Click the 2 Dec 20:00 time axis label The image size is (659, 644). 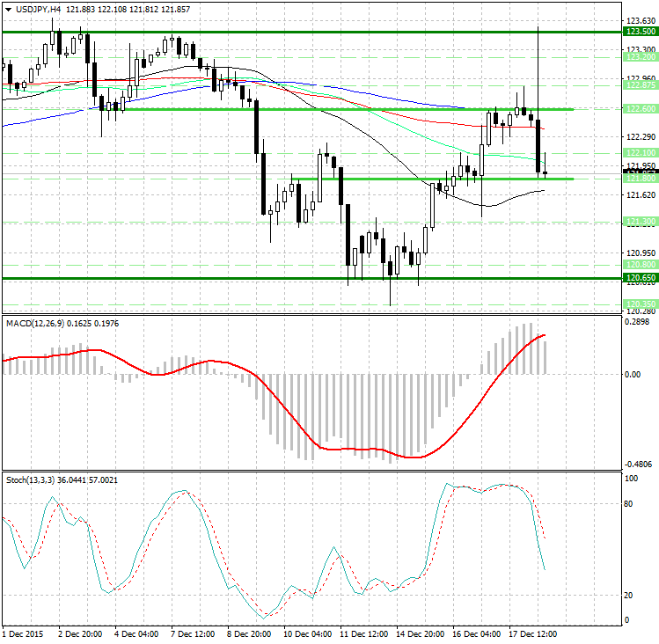click(x=80, y=634)
